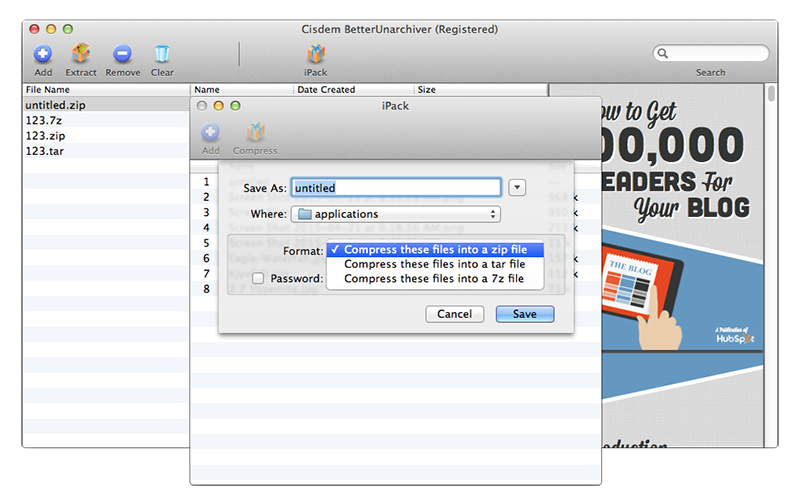Choose Compress these files into a tar file
800x500 pixels.
coord(435,264)
